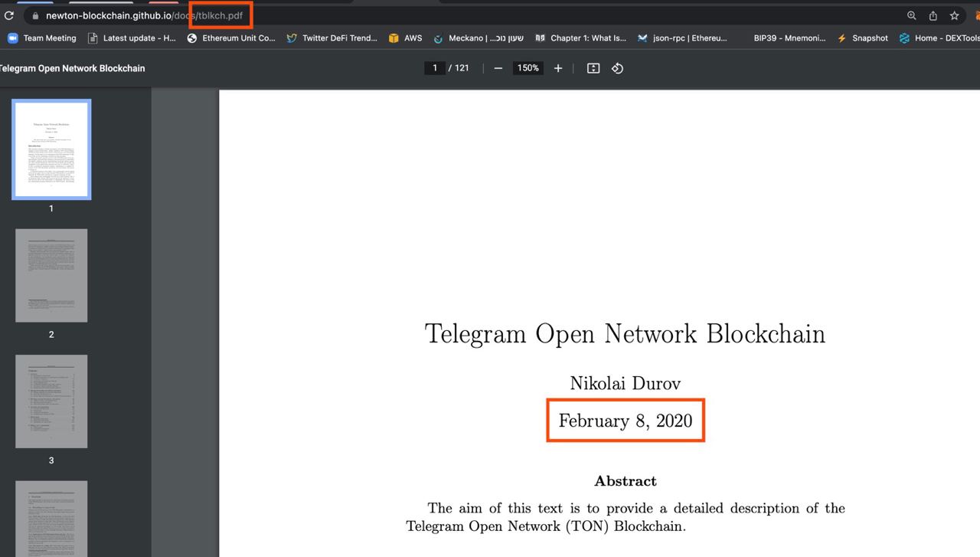Click the document title Telegram Open Network Blockchain

coord(625,334)
